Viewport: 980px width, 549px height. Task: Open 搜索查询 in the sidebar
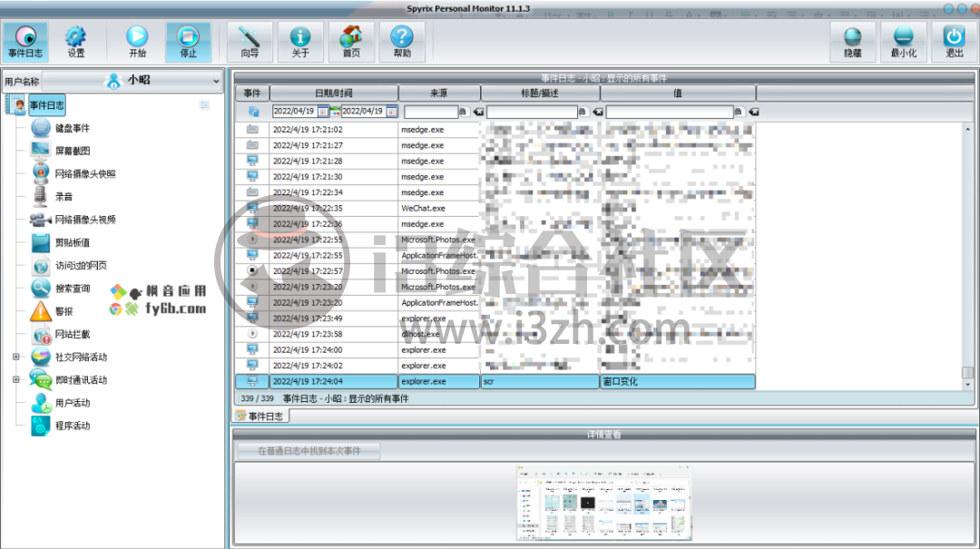[x=72, y=289]
